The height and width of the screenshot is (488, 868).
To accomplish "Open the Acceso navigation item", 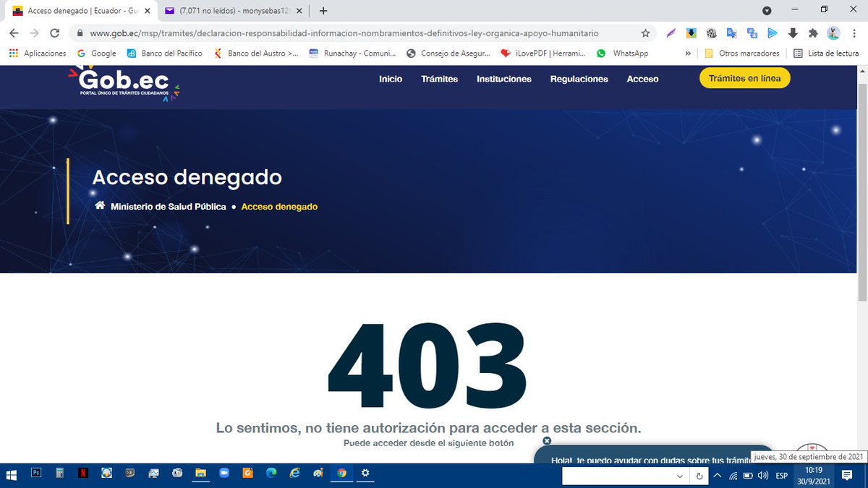I will (643, 79).
